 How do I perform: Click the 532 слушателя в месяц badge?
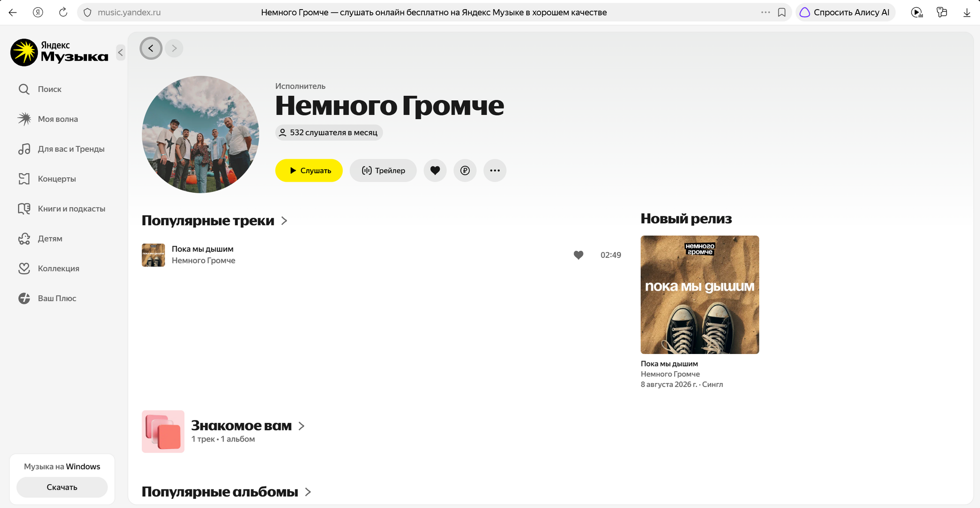(x=329, y=133)
